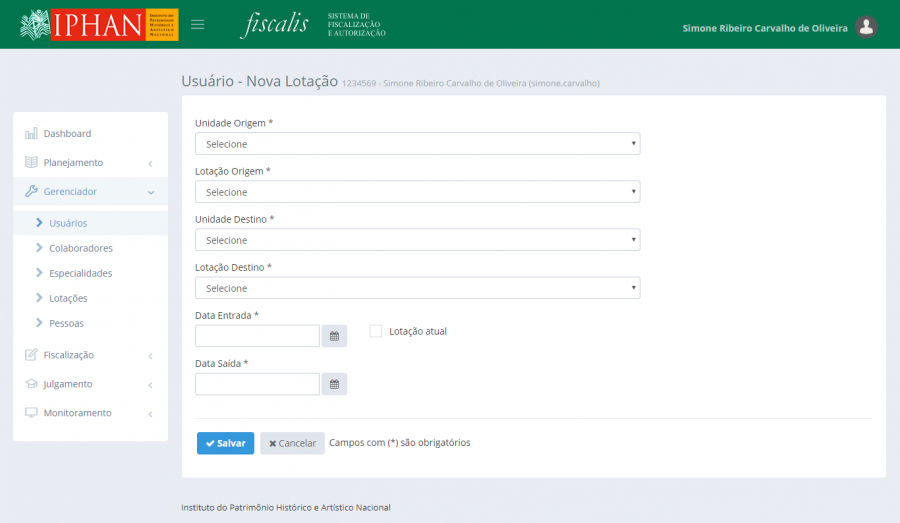900x523 pixels.
Task: Open the Lotação Origem dropdown
Action: tap(417, 192)
